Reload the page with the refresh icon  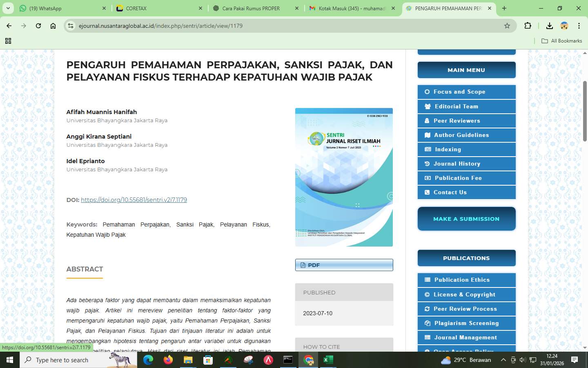[x=38, y=25]
